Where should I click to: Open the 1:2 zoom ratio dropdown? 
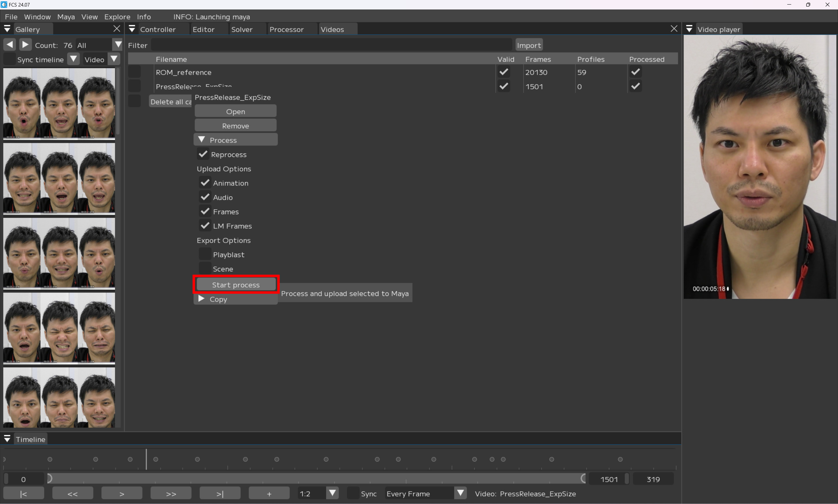(x=332, y=493)
